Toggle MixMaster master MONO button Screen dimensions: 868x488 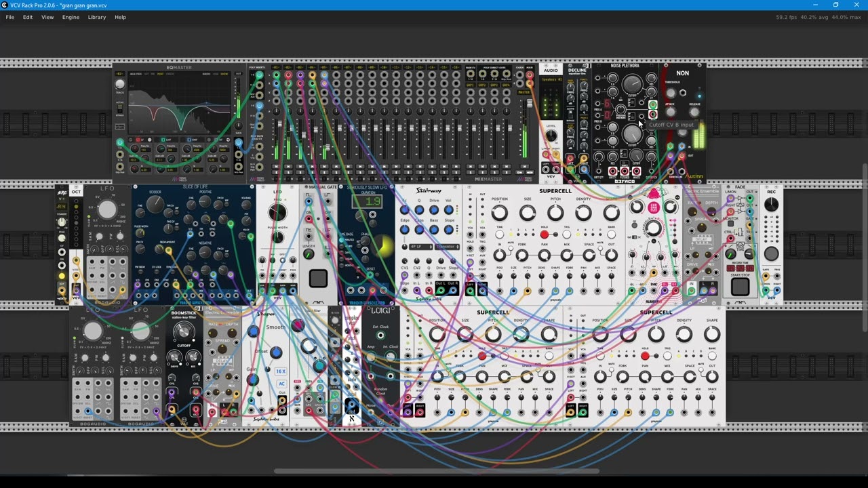pos(530,172)
